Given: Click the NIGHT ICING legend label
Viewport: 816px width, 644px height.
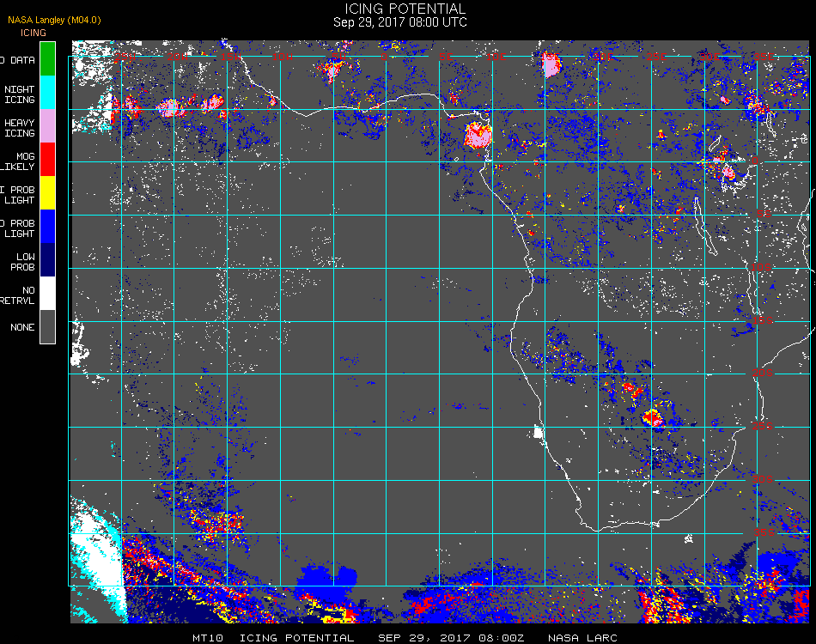Looking at the screenshot, I should coord(19,94).
